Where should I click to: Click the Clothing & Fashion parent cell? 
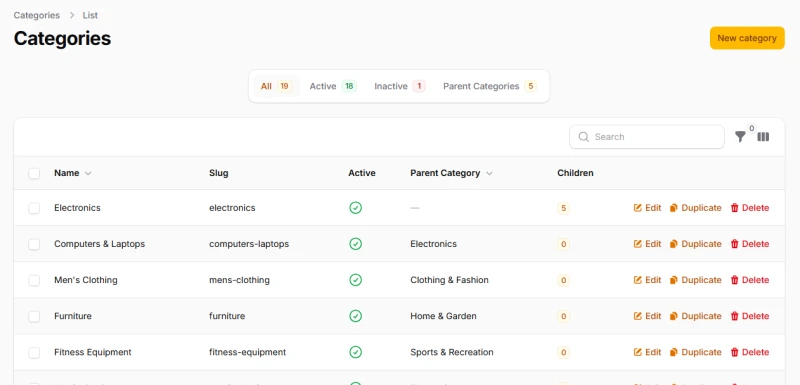[x=449, y=280]
